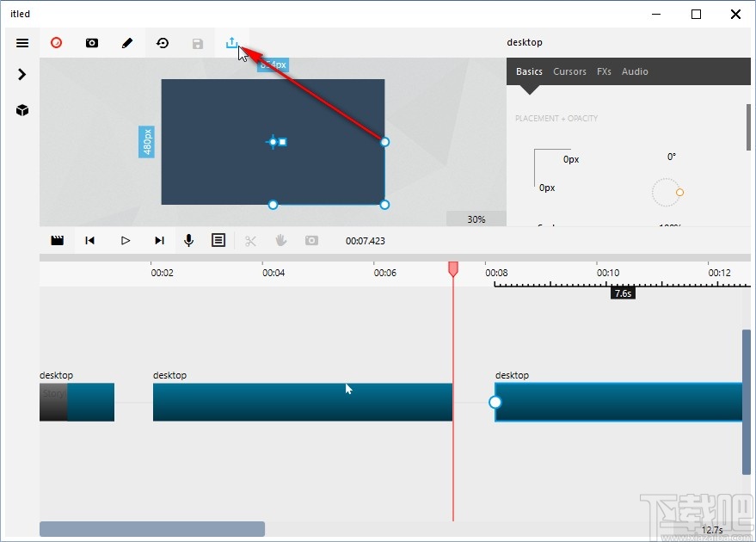The width and height of the screenshot is (756, 542).
Task: Expand the left sidebar chevron
Action: [22, 74]
